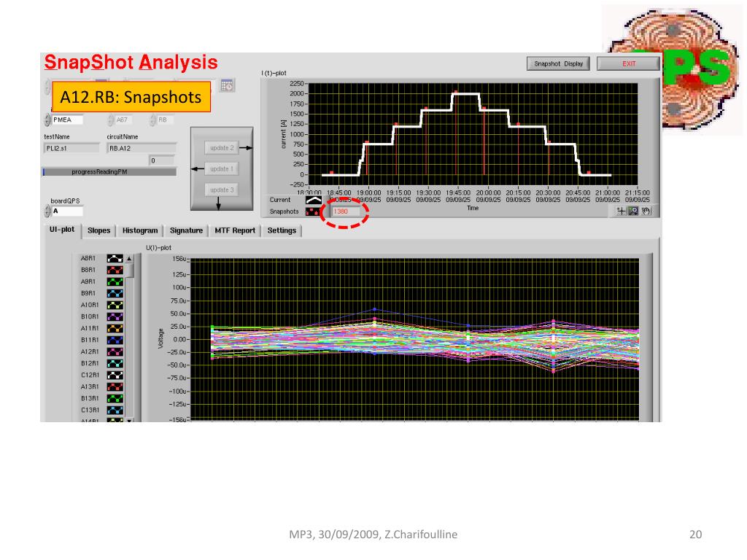Open the PMEA value field
Viewport: 747px width, 560px height.
(x=67, y=120)
